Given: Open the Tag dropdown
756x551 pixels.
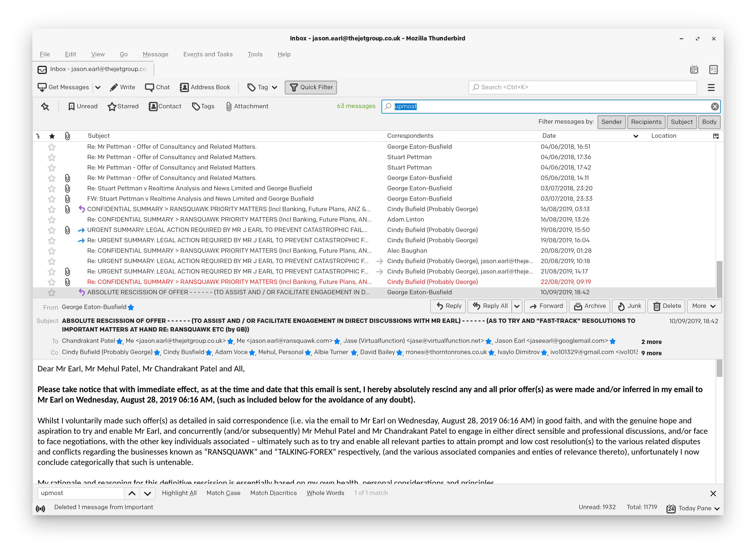Looking at the screenshot, I should [262, 88].
